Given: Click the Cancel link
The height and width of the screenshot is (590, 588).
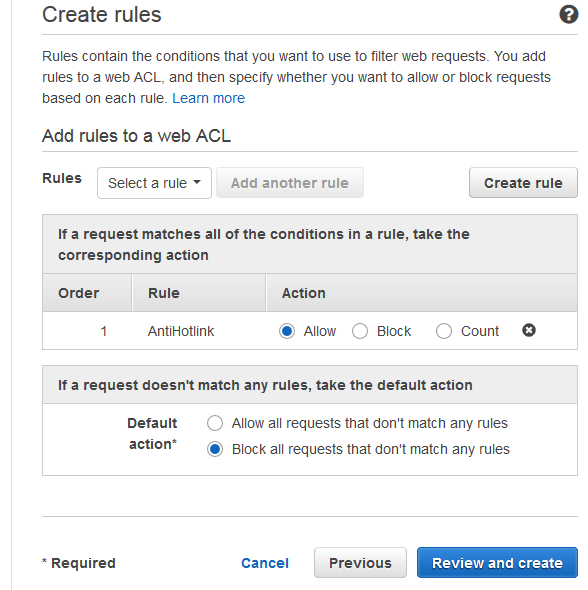Looking at the screenshot, I should (x=265, y=563).
